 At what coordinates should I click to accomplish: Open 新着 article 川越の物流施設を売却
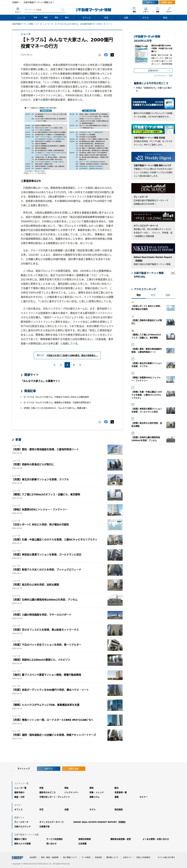click(x=42, y=614)
